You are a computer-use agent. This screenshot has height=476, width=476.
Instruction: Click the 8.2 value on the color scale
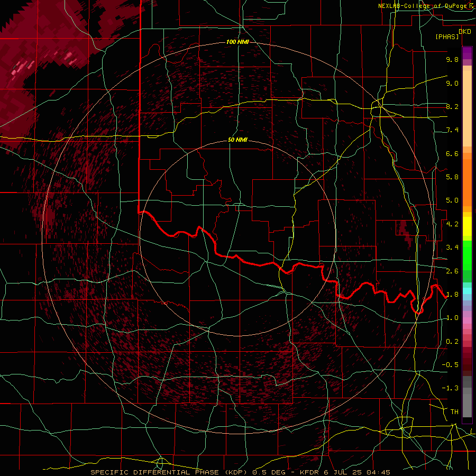(452, 106)
